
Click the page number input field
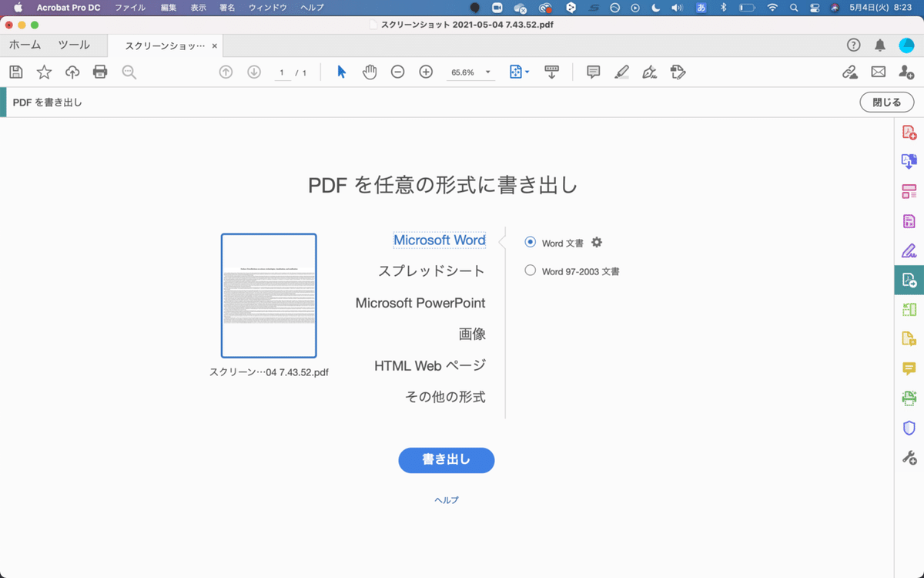click(x=281, y=72)
